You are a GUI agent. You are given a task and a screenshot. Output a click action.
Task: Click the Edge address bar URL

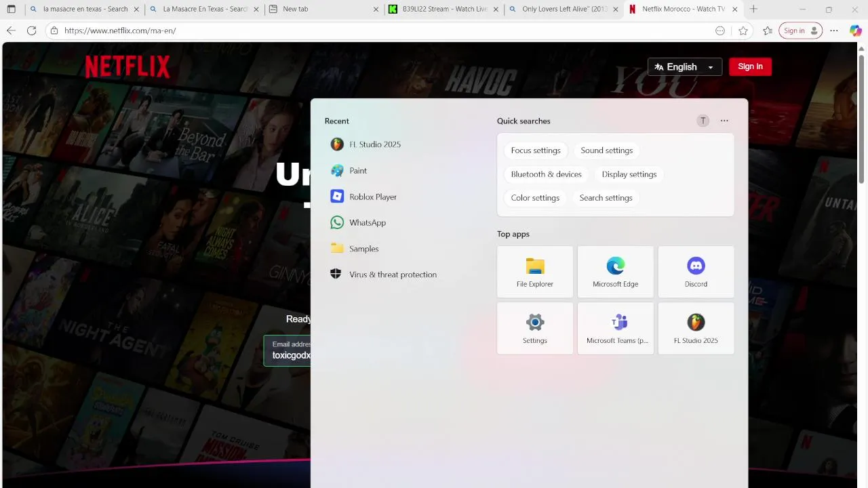[x=120, y=30]
